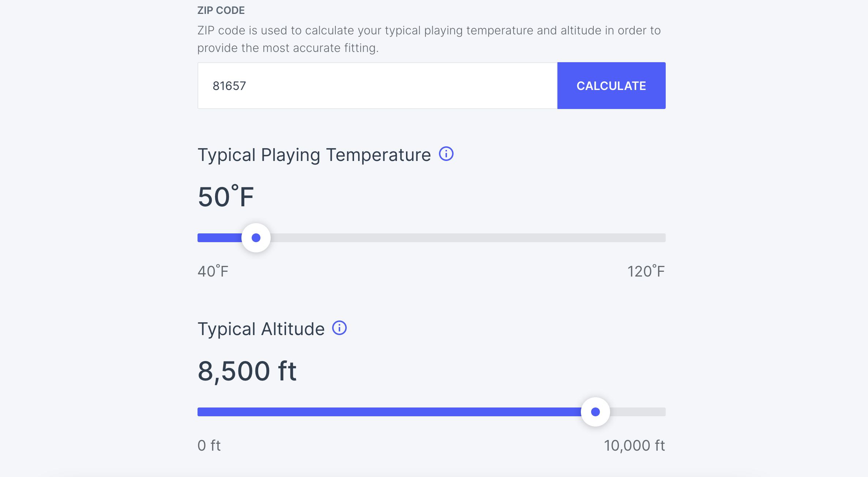Click the blue filled portion of temperature track
The width and height of the screenshot is (868, 477).
pos(219,238)
